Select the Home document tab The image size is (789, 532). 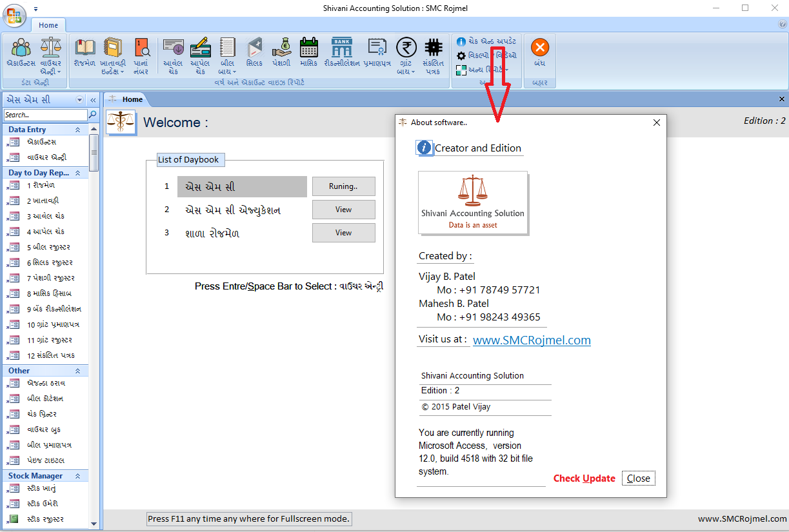(x=132, y=99)
